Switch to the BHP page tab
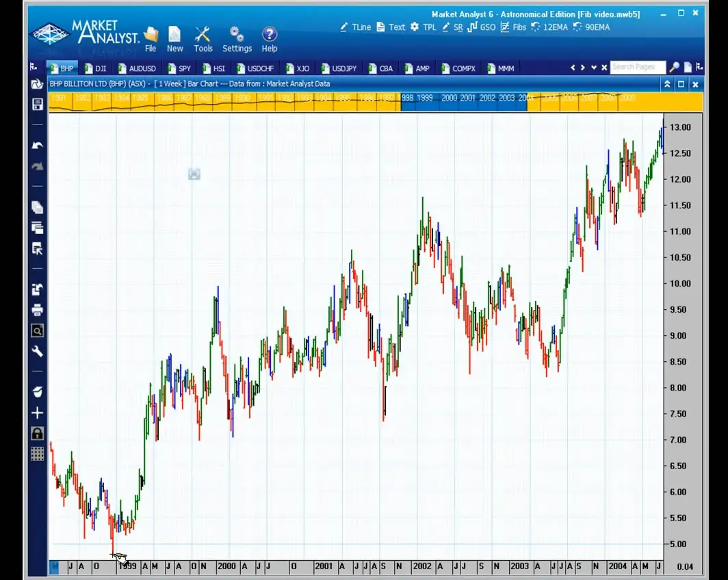Screen dimensions: 728x580 pyautogui.click(x=62, y=68)
